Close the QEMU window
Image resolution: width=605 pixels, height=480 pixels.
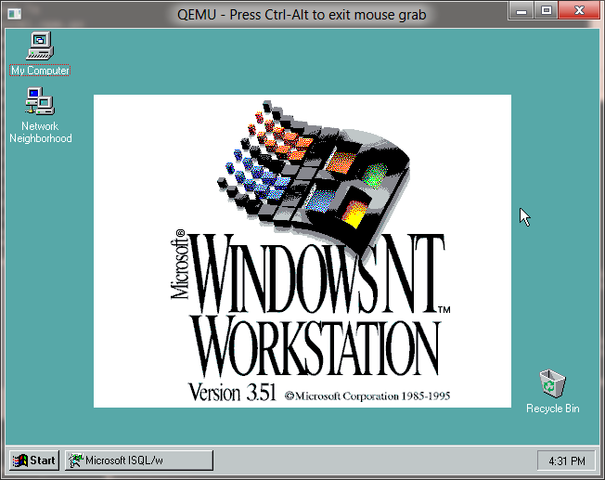(x=580, y=11)
